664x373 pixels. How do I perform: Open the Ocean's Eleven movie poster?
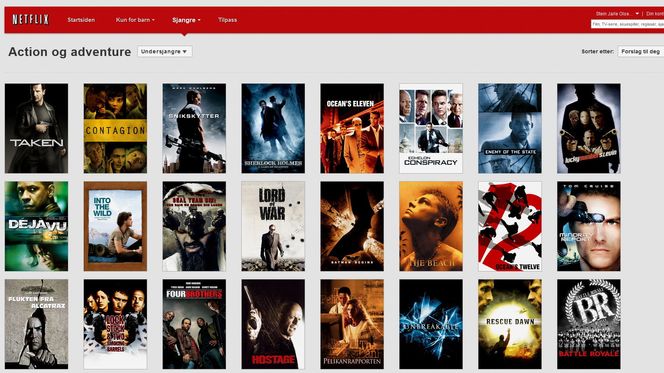coord(352,128)
